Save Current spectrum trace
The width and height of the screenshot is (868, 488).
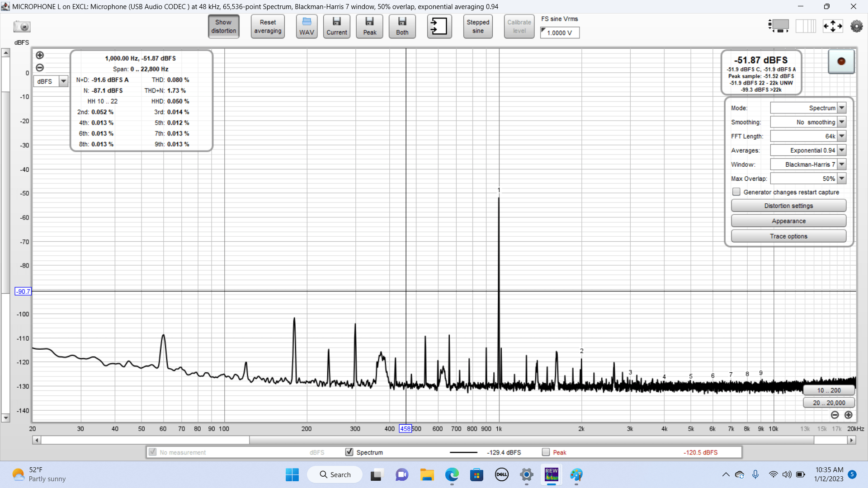[x=337, y=27]
